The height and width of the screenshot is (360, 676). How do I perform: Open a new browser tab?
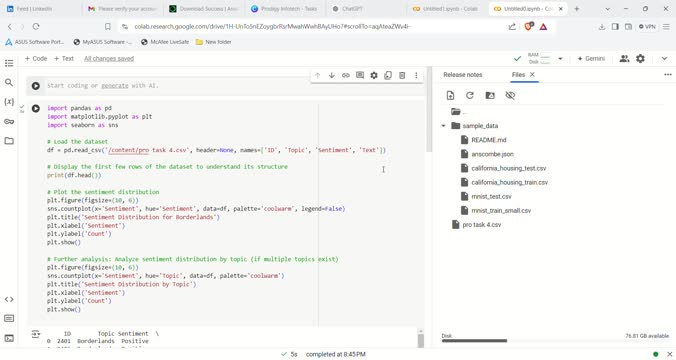pos(576,9)
